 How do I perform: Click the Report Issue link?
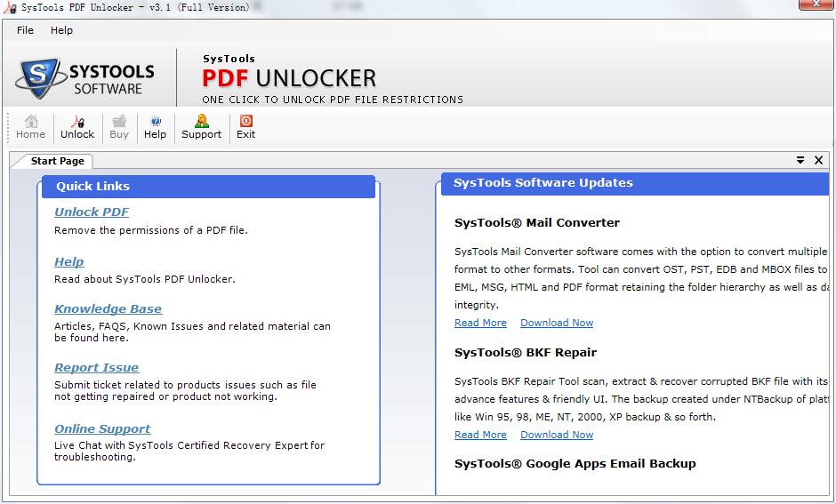coord(96,367)
